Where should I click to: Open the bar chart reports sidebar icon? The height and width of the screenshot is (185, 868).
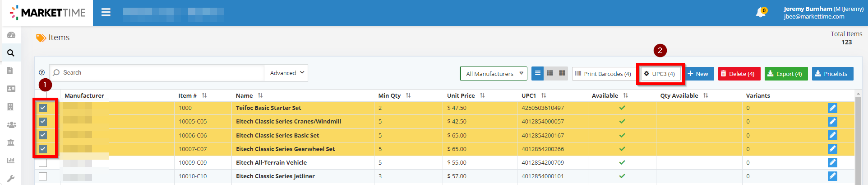(x=11, y=160)
